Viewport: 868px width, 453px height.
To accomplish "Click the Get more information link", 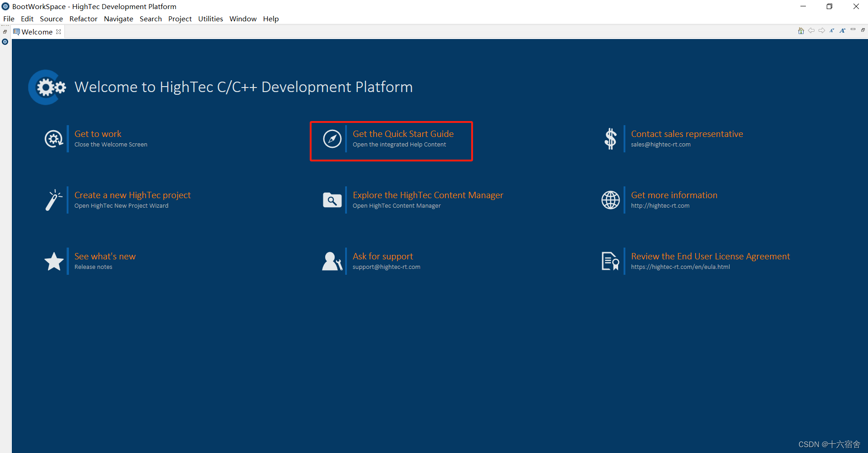I will (674, 195).
